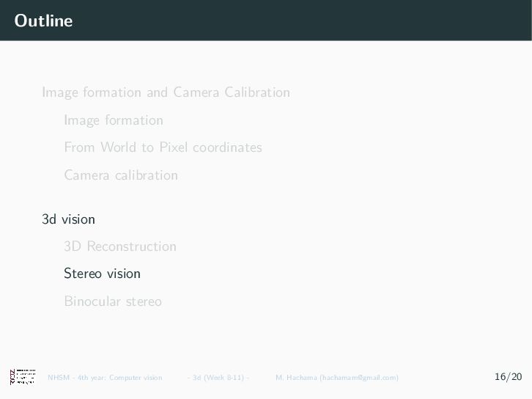Go to the 'Image formation' subsection

pos(114,120)
